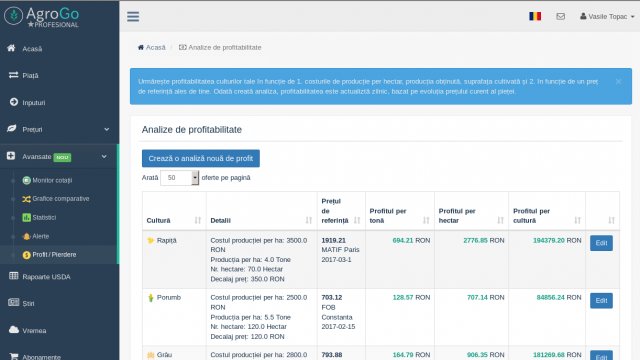
Task: Click the Vremea cloud icon
Action: (14, 329)
